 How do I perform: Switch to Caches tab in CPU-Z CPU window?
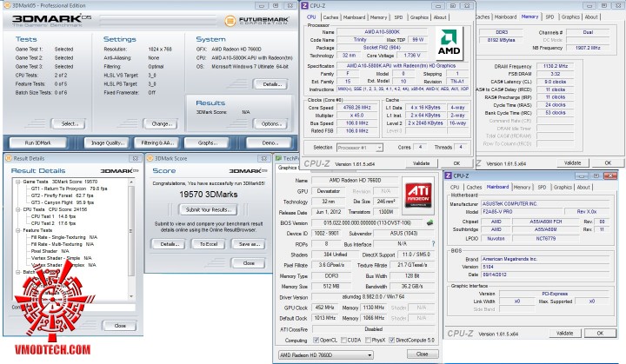(330, 17)
